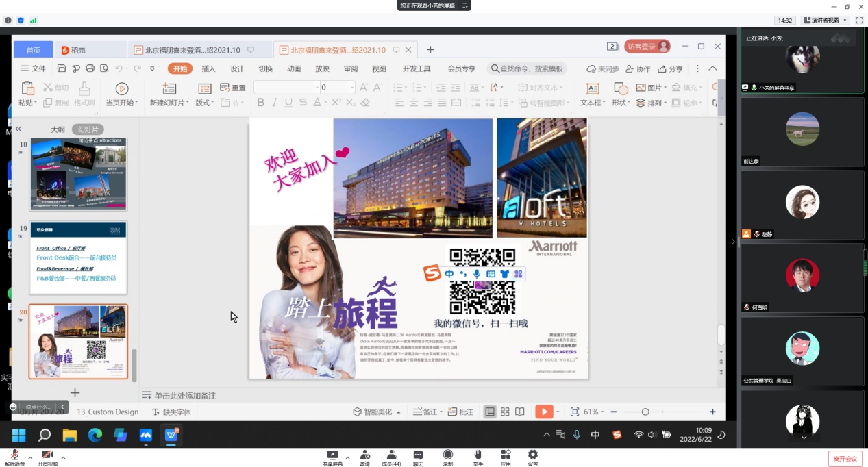Switch to the 大纲 outline tab
The image size is (868, 467).
click(58, 129)
